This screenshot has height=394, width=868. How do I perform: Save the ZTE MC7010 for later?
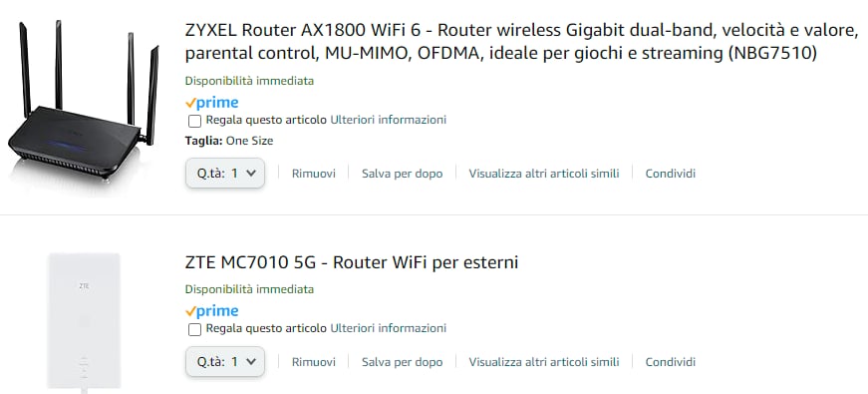[403, 362]
